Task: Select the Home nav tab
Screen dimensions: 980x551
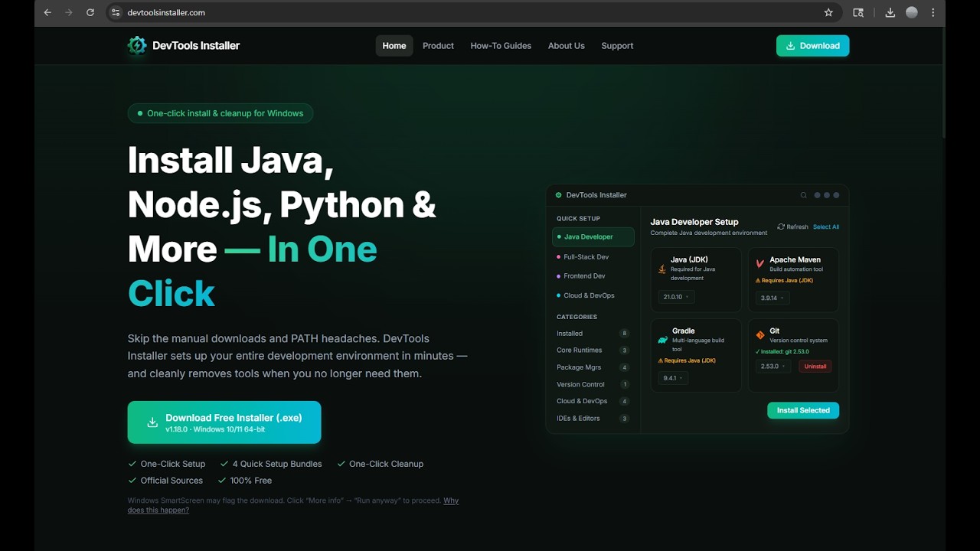Action: point(394,46)
